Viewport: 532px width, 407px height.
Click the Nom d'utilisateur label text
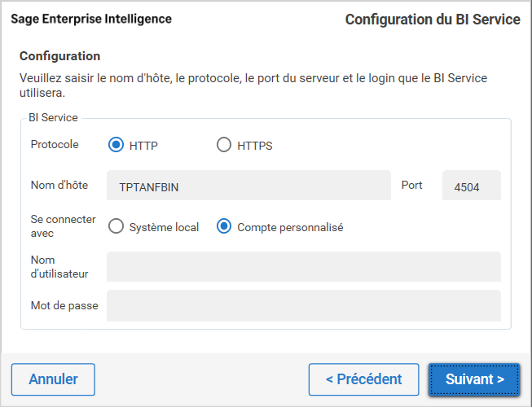point(59,267)
